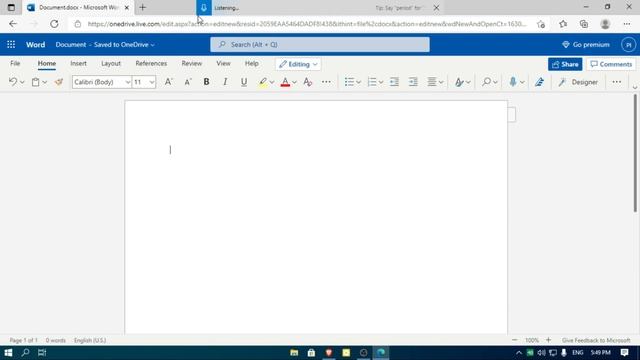The height and width of the screenshot is (360, 640).
Task: Open a new browser tab
Action: point(142,7)
